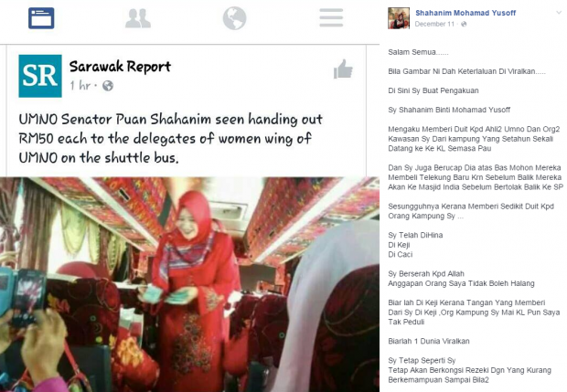Click the public globe icon beside December 11
This screenshot has height=392, width=567.
464,24
